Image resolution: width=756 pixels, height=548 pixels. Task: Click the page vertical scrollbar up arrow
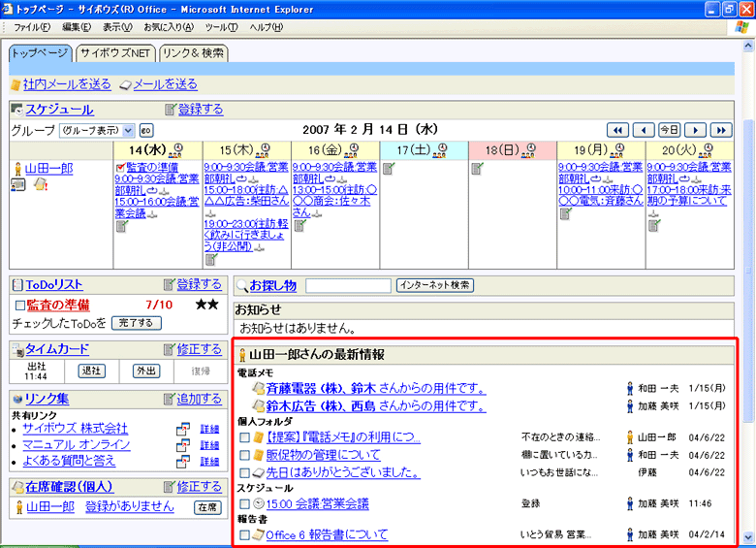coord(748,47)
